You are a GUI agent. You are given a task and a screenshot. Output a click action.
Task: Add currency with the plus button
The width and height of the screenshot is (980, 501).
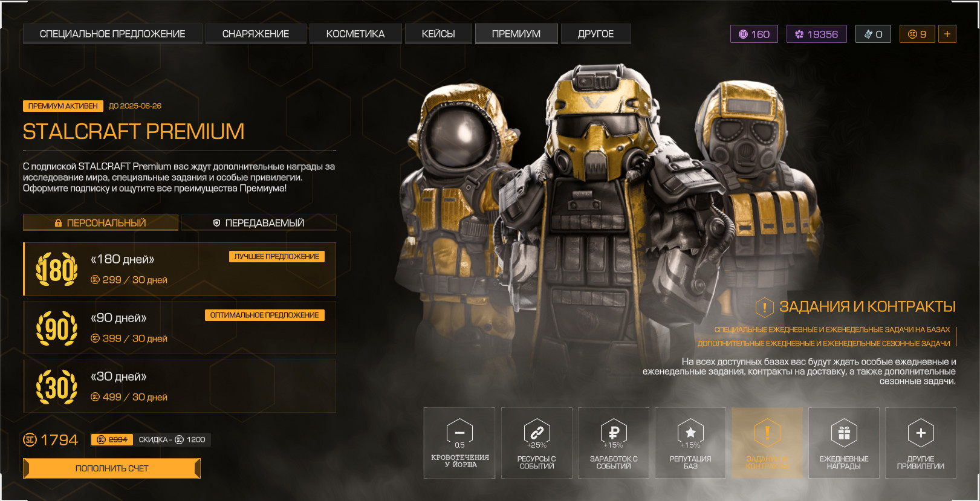[x=947, y=34]
